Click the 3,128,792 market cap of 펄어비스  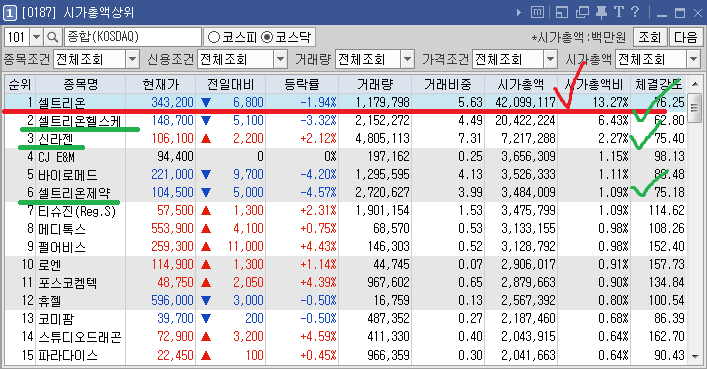(528, 246)
